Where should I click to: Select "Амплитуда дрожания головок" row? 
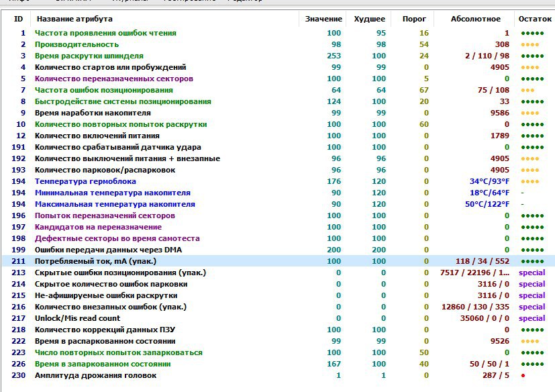[279, 375]
